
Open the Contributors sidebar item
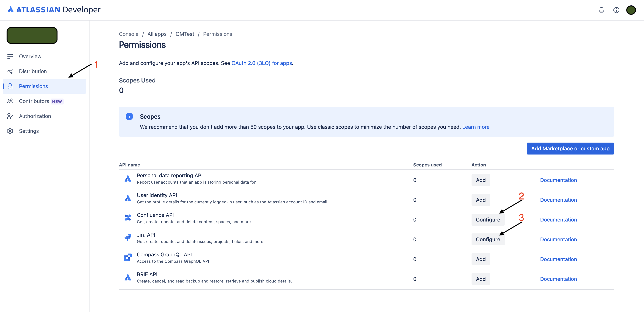[x=44, y=101]
